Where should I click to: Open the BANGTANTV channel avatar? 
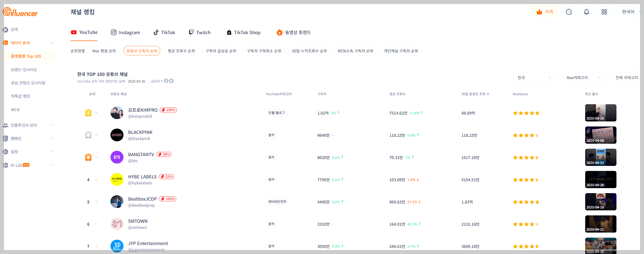pyautogui.click(x=117, y=157)
